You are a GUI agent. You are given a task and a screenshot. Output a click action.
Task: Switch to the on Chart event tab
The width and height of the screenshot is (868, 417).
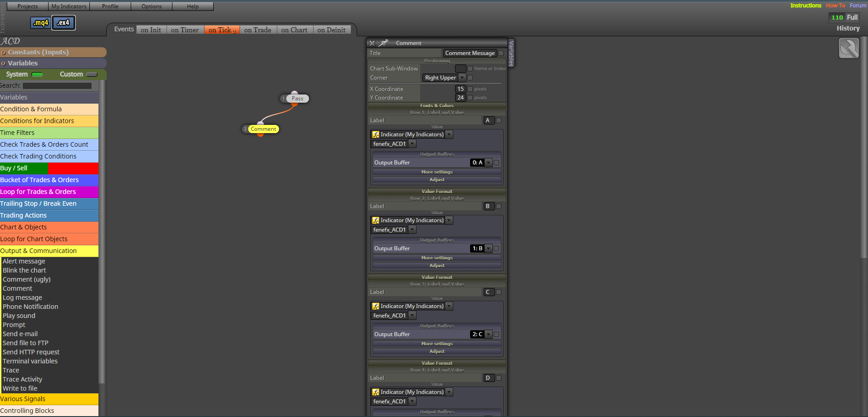[x=294, y=30]
